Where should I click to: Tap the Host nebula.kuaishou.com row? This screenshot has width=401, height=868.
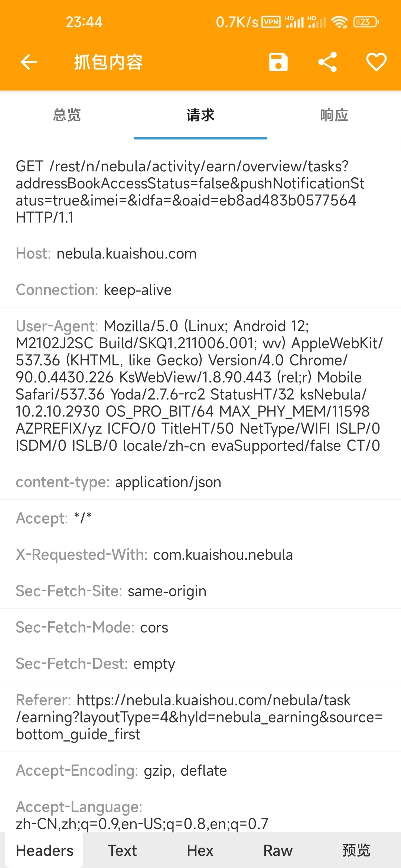(x=200, y=254)
